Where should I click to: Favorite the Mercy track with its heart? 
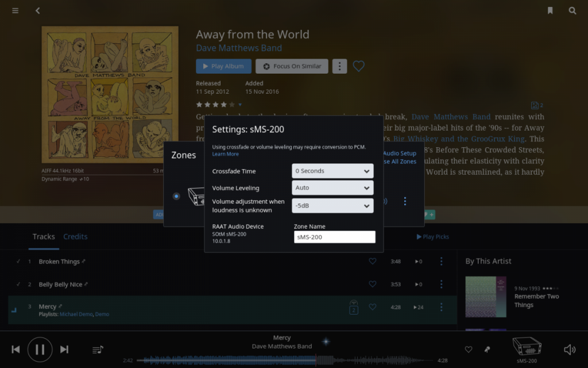tap(372, 307)
